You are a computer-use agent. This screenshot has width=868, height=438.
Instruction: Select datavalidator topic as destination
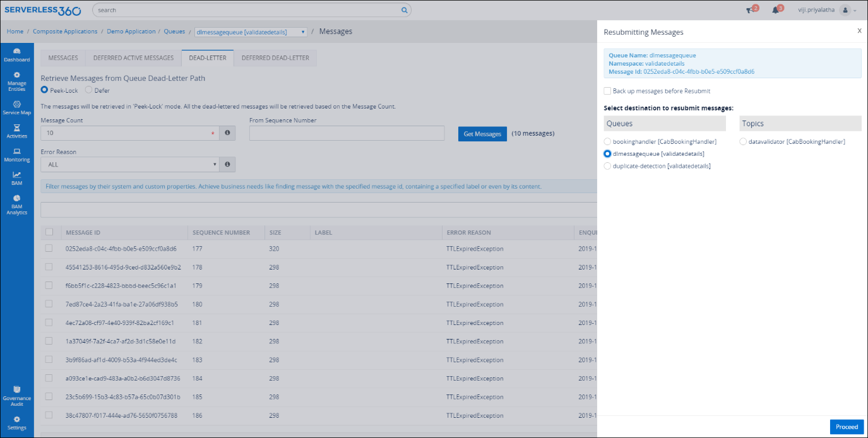743,142
